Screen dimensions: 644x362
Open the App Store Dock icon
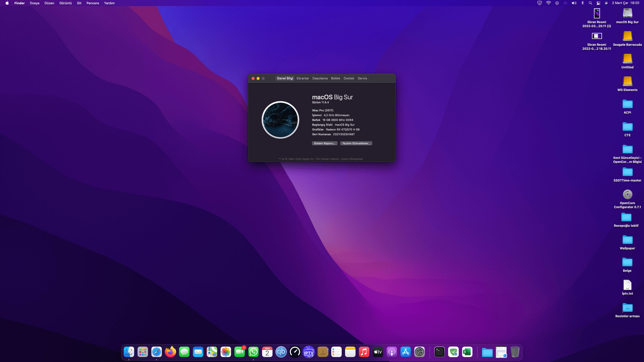pyautogui.click(x=406, y=352)
